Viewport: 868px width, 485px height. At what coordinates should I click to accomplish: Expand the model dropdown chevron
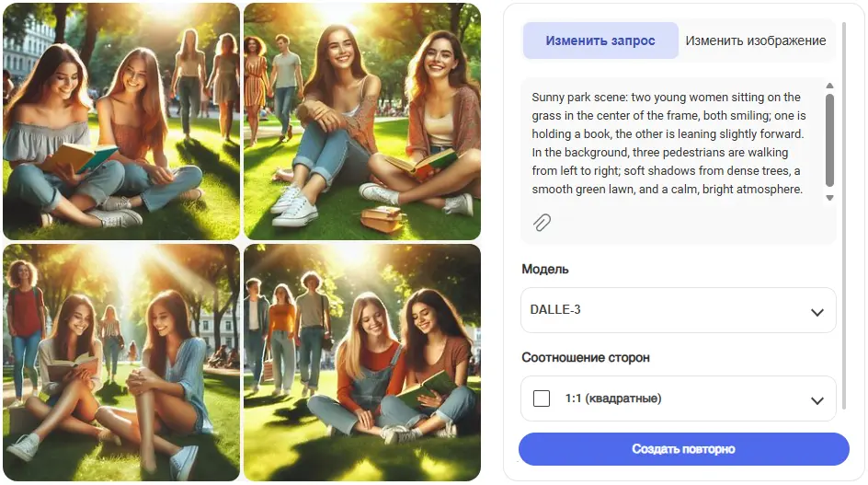click(817, 312)
